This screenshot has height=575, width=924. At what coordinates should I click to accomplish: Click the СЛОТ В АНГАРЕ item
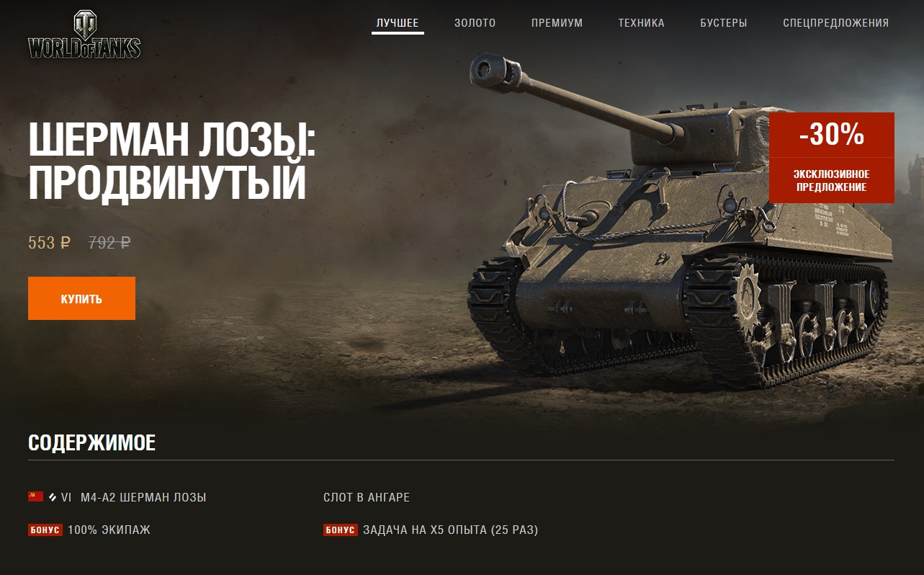[x=367, y=497]
